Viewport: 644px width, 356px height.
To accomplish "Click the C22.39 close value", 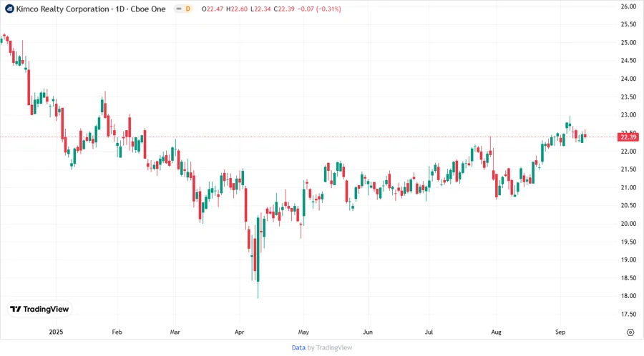I will (284, 9).
